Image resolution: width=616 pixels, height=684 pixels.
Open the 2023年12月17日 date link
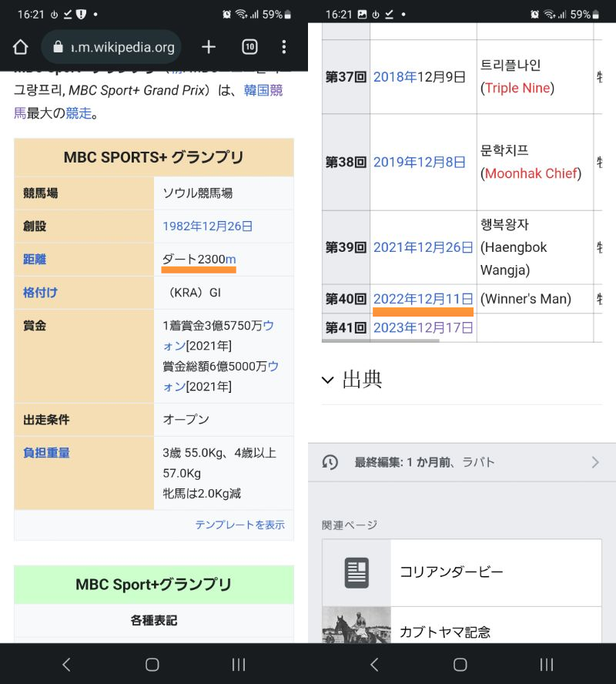(x=423, y=327)
